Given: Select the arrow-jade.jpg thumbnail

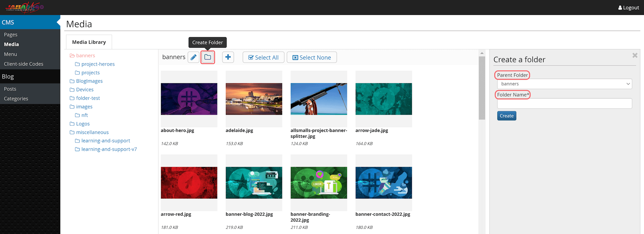Looking at the screenshot, I should [384, 99].
